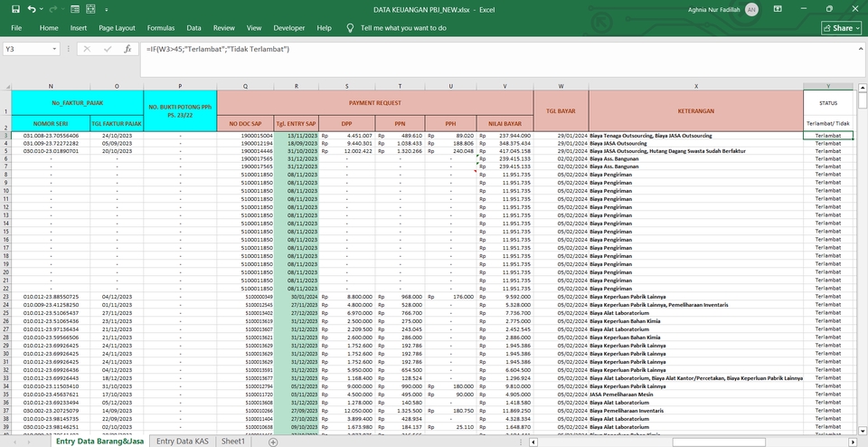Viewport: 868px width, 447px height.
Task: Click the Redo arrow icon
Action: tap(53, 9)
